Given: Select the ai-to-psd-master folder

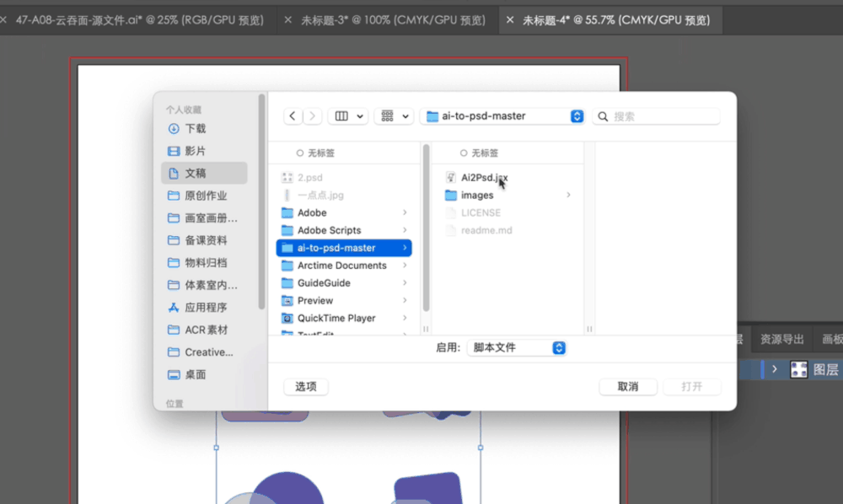Looking at the screenshot, I should [344, 248].
